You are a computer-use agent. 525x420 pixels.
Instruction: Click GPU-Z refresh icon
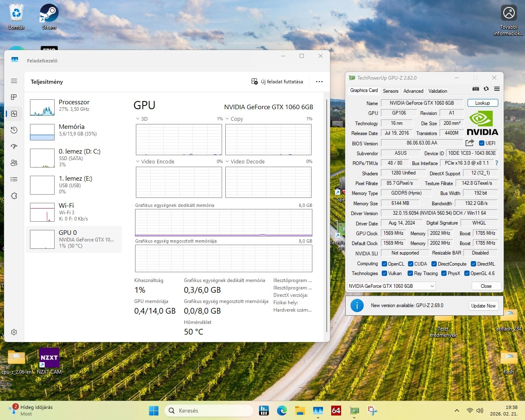click(x=486, y=89)
